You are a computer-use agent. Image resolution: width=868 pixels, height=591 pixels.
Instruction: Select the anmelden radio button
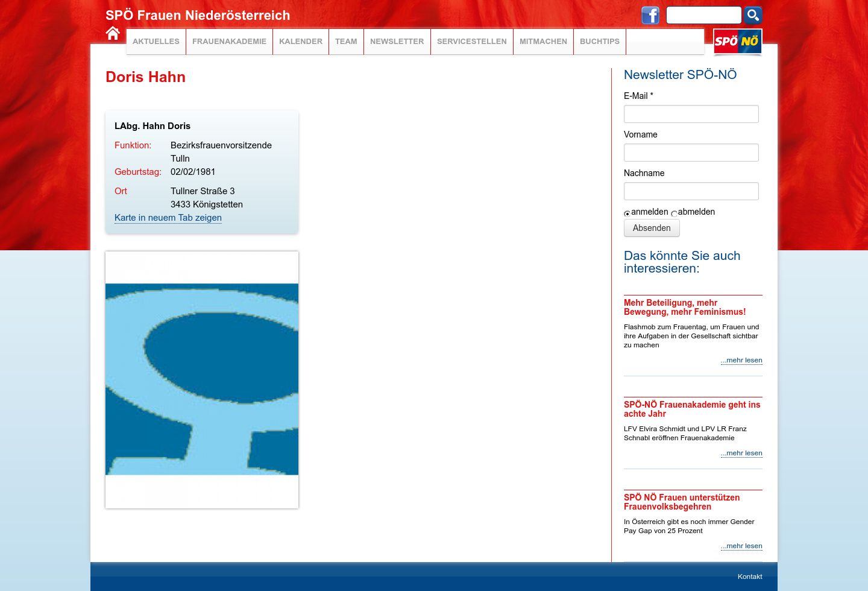tap(627, 213)
